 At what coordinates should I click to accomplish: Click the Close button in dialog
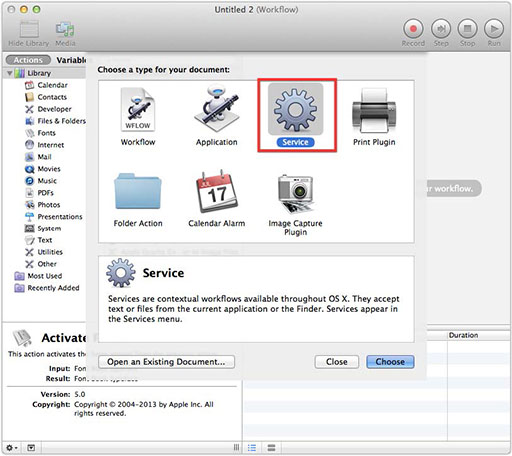(x=337, y=362)
